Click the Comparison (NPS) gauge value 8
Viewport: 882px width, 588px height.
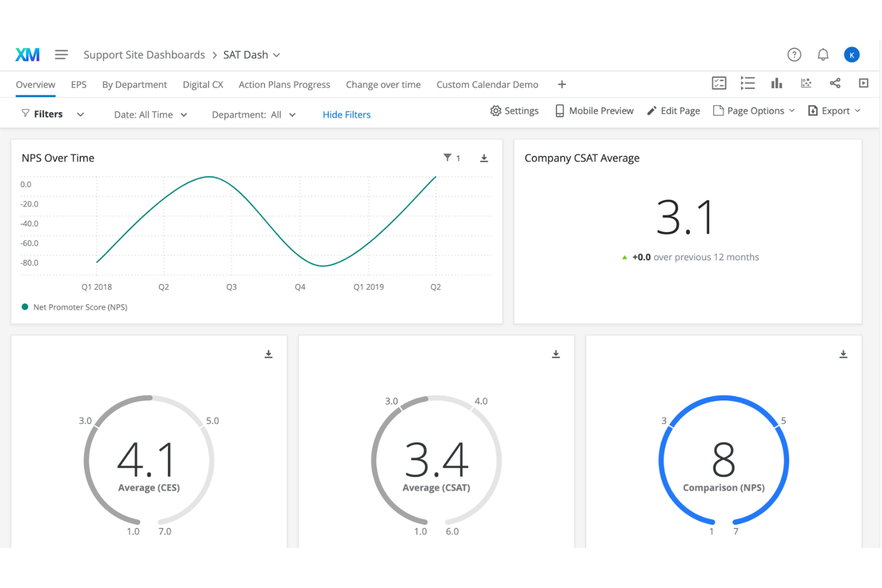724,459
